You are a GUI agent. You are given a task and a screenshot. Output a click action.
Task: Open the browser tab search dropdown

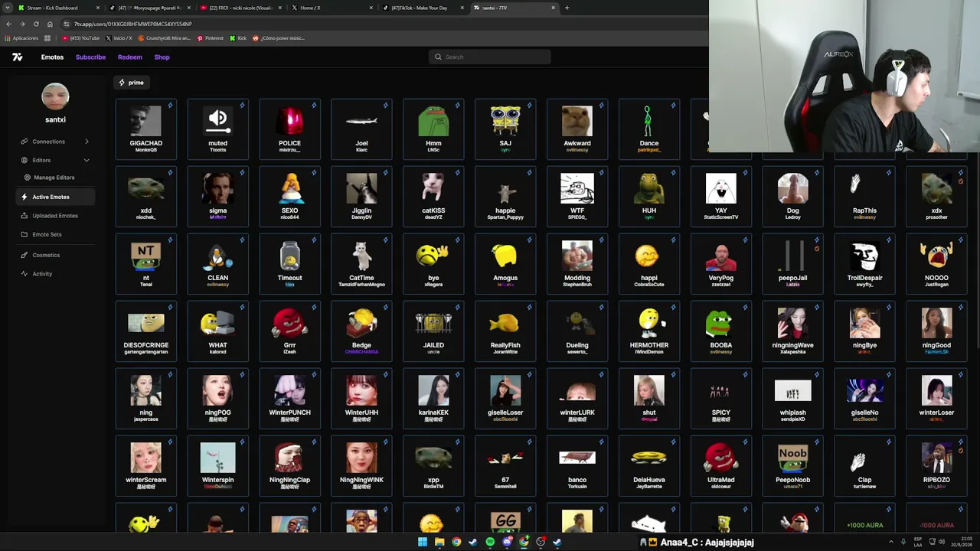[8, 8]
